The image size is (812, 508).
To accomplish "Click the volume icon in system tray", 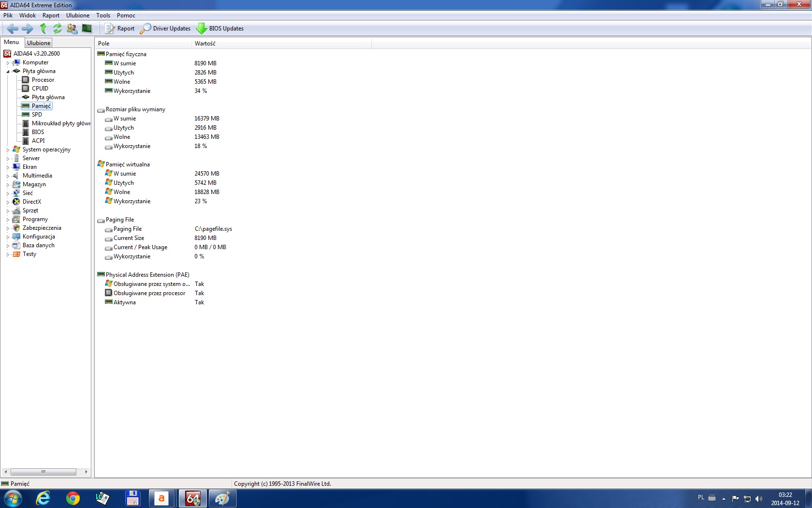I will (x=759, y=499).
